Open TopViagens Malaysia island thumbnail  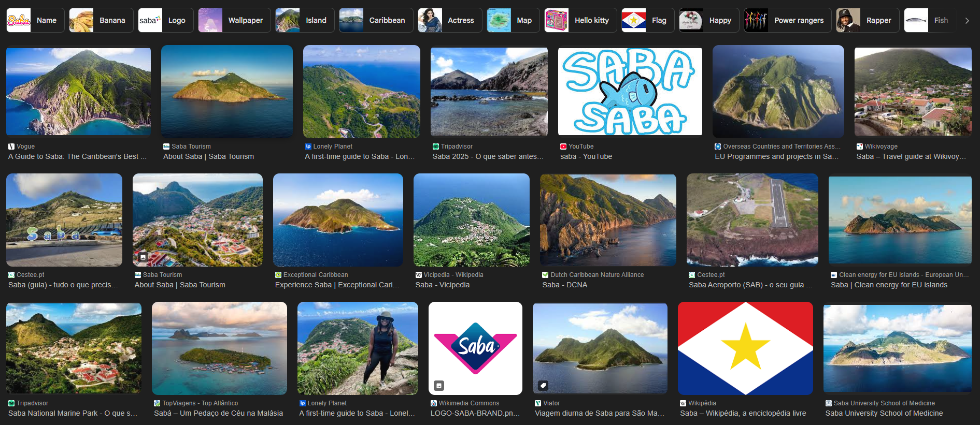(x=219, y=348)
